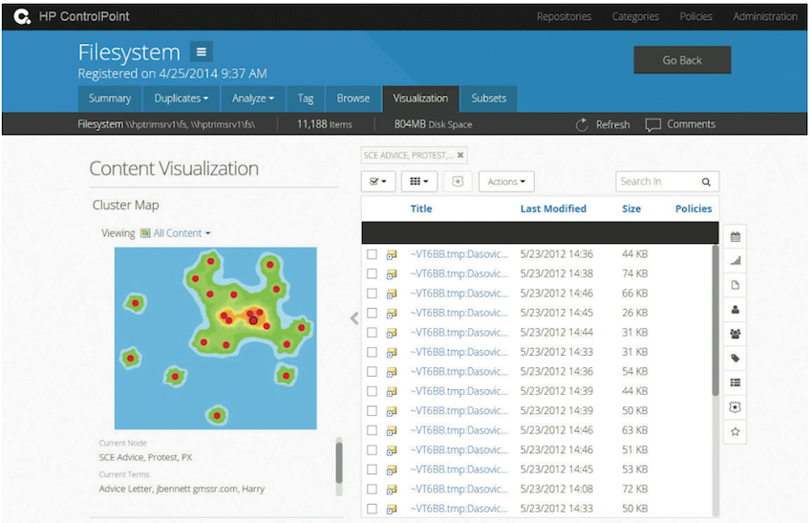Viewport: 812px width, 523px height.
Task: Click the Go Back button
Action: pos(682,60)
